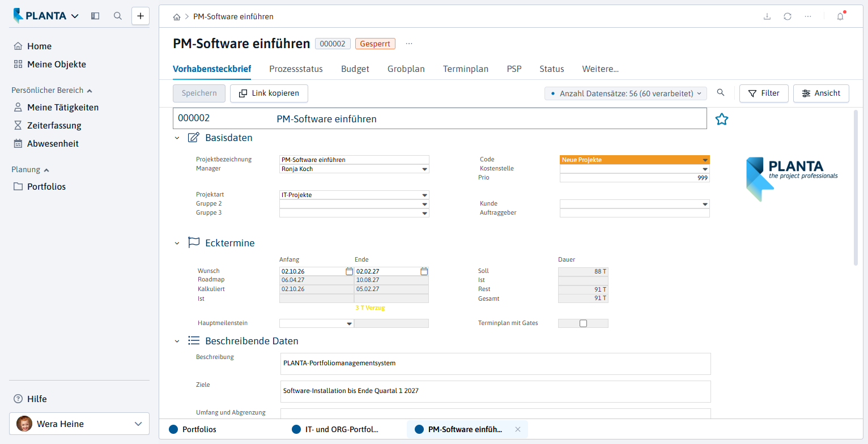
Task: Click the Ansicht button
Action: tap(821, 93)
